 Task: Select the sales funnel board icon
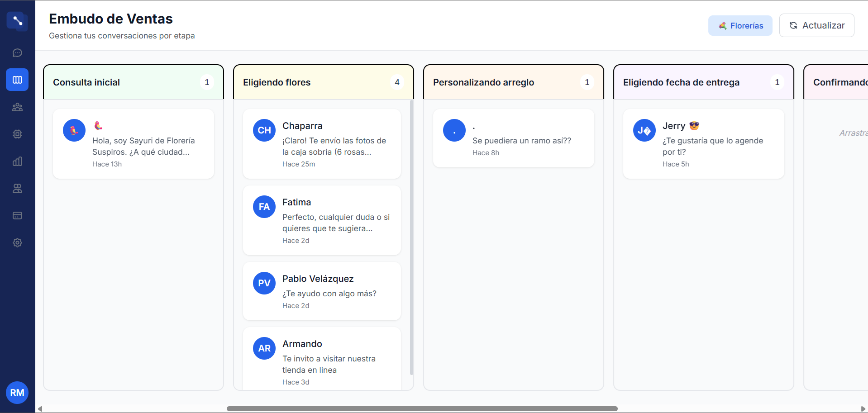click(x=17, y=80)
